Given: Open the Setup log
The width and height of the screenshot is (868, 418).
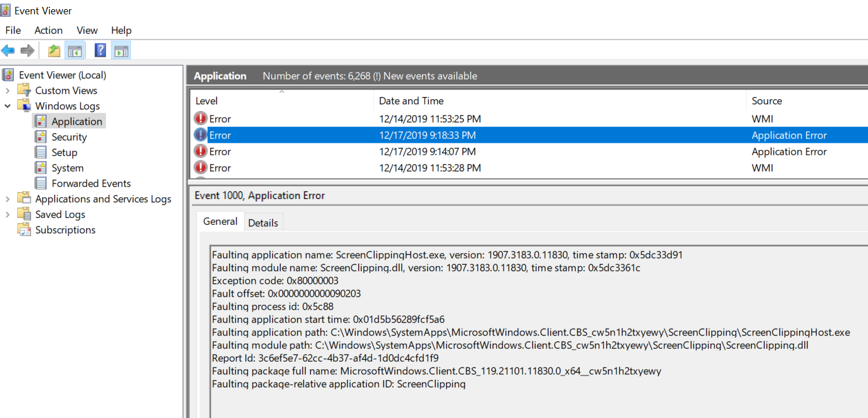Looking at the screenshot, I should (64, 152).
